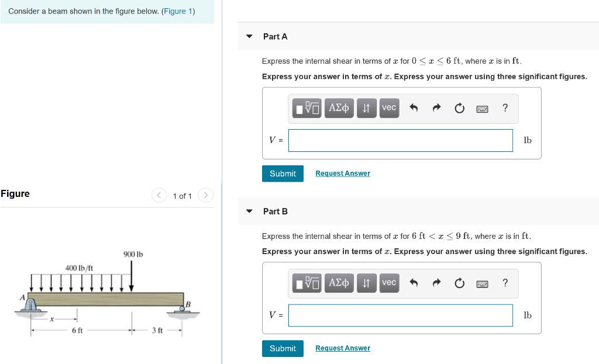This screenshot has width=599, height=364.
Task: Open the keyboard shortcuts icon in Part A
Action: pos(482,108)
